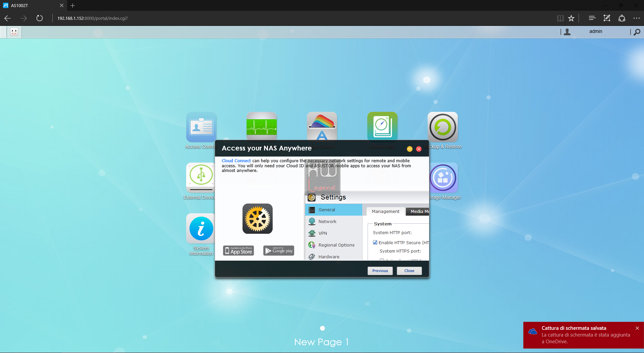Screen dimensions: 644x353
Task: Select Regional Options in Settings sidebar
Action: point(334,245)
